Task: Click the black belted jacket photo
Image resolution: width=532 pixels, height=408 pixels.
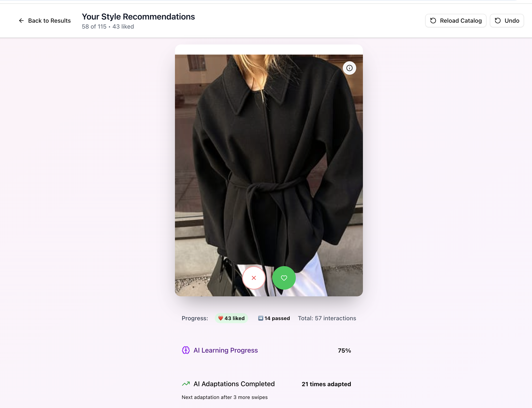Action: (269, 170)
